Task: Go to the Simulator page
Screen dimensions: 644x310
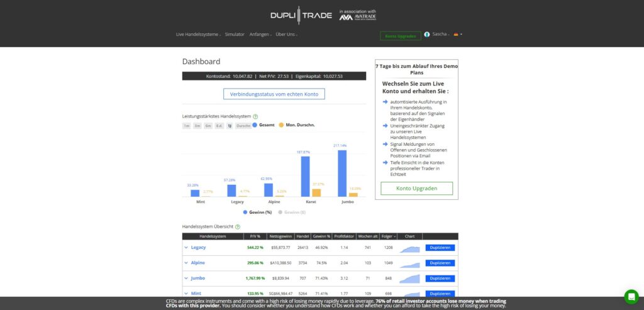Action: [235, 35]
